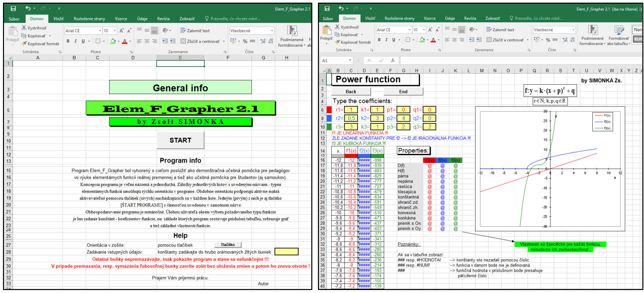644x293 pixels.
Task: Click percent style icon in right window
Action: pos(548,40)
